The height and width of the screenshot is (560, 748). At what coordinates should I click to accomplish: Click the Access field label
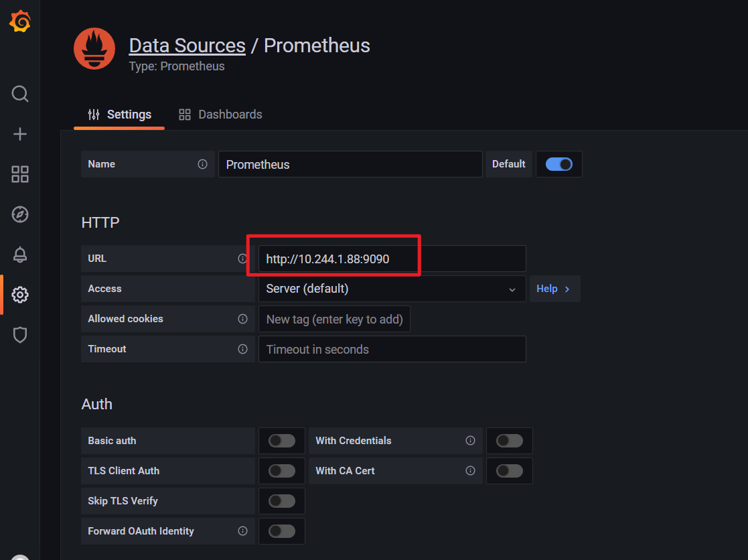pyautogui.click(x=104, y=289)
